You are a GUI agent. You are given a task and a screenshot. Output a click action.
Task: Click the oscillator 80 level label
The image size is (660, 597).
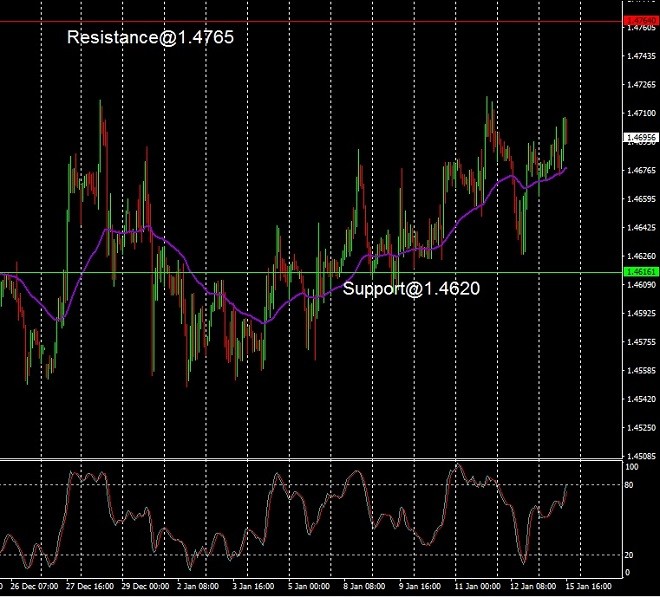tap(629, 485)
